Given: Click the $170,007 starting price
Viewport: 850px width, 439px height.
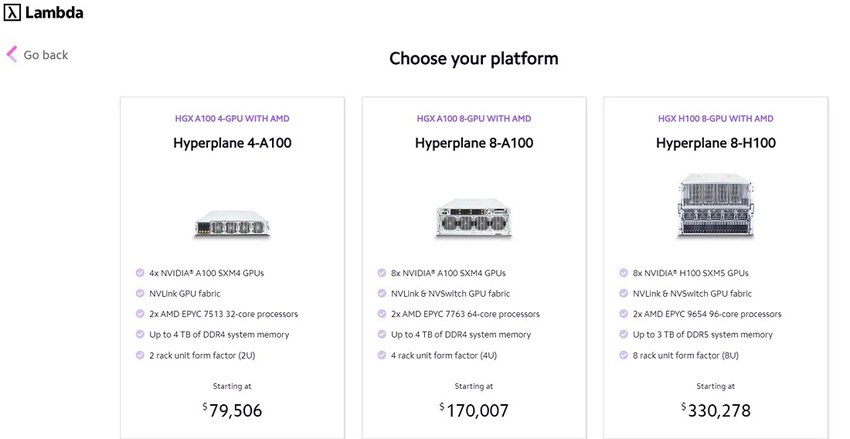Looking at the screenshot, I should [x=474, y=410].
